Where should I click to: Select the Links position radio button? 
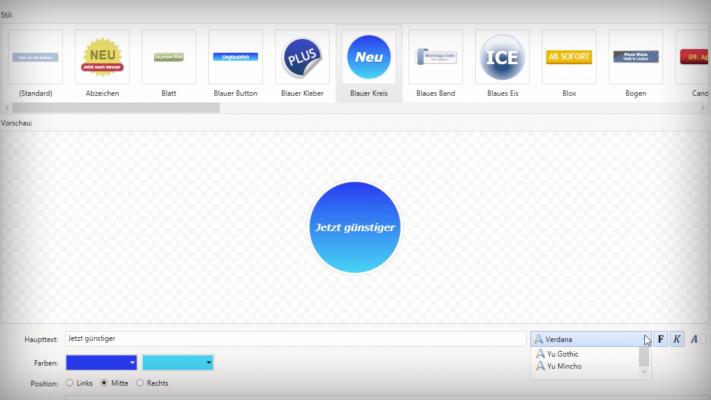click(70, 383)
